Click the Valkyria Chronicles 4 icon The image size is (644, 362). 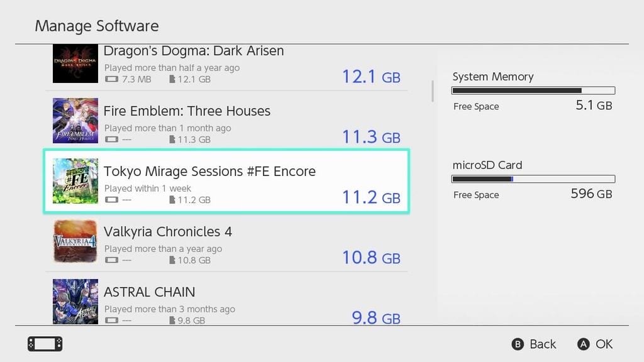(x=75, y=241)
